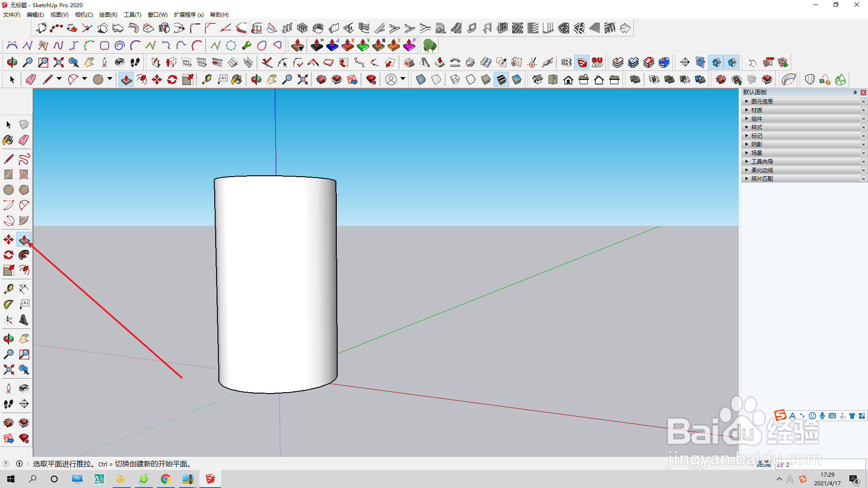868x488 pixels.
Task: Click the Zoom Extents icon in left toolbar
Action: (x=9, y=370)
